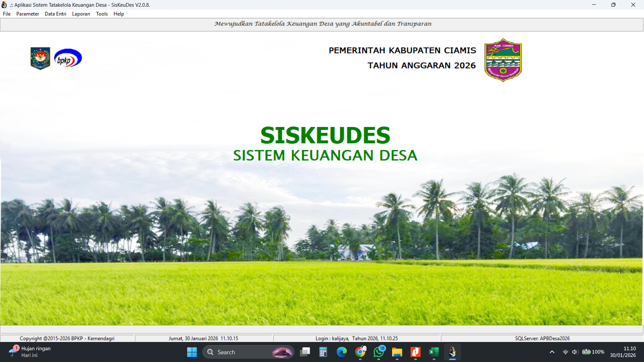Open the File menu
The height and width of the screenshot is (362, 644).
[x=7, y=14]
